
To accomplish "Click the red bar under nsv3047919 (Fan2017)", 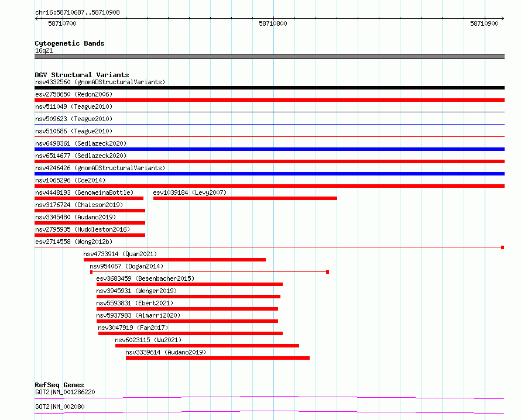I will pos(191,333).
